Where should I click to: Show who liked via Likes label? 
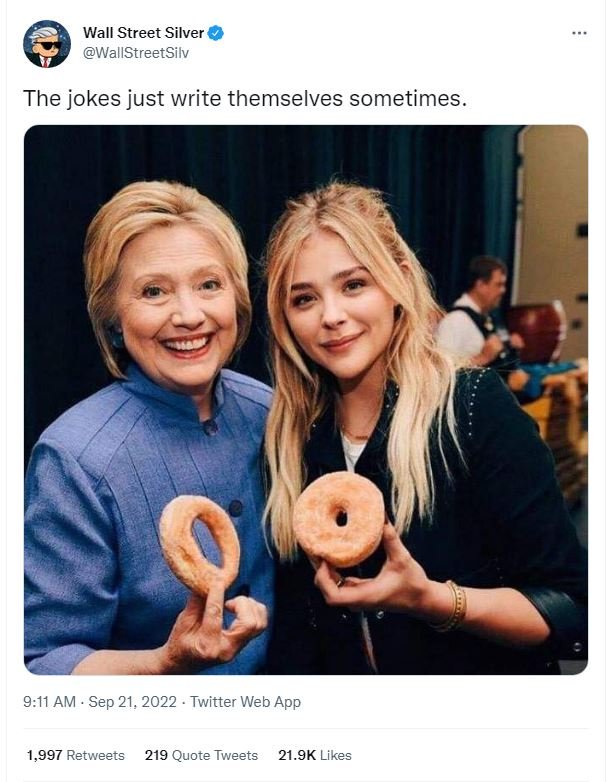pos(336,755)
